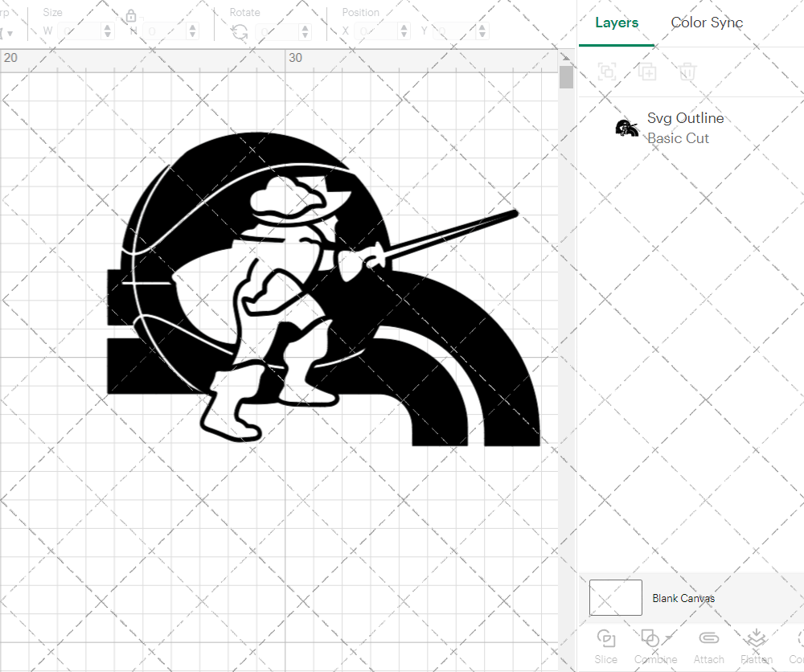Click the Basic Cut label
Screen dimensions: 804x672
tap(678, 138)
